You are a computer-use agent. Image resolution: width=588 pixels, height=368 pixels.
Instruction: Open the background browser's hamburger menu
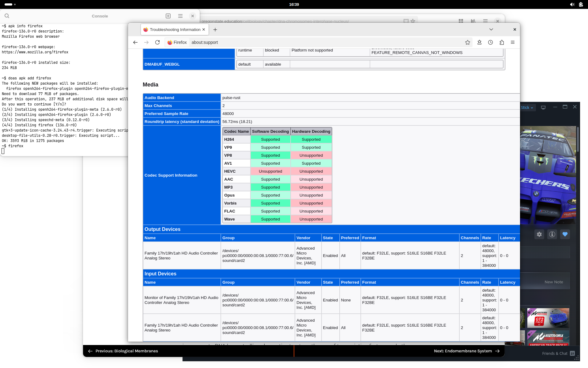[x=485, y=21]
